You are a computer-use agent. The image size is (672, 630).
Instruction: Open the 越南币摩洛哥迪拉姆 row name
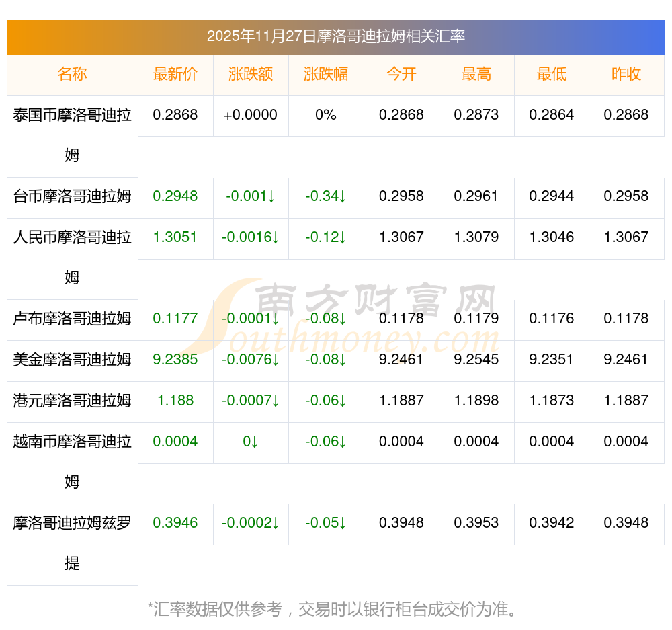72,461
